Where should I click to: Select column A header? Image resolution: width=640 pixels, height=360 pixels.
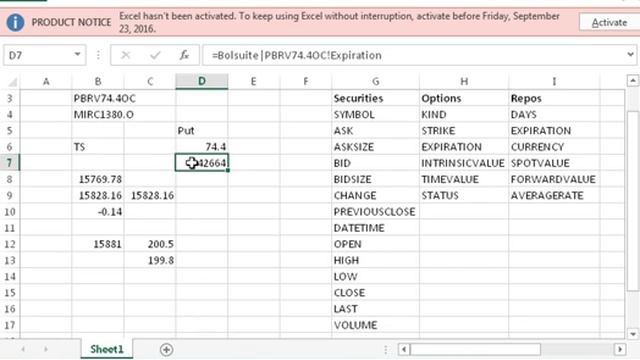coord(46,82)
